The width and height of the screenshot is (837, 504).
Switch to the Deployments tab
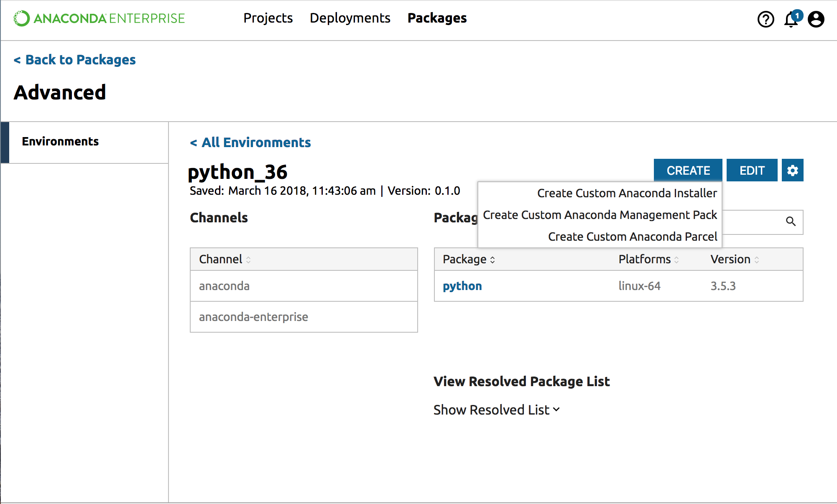(350, 18)
